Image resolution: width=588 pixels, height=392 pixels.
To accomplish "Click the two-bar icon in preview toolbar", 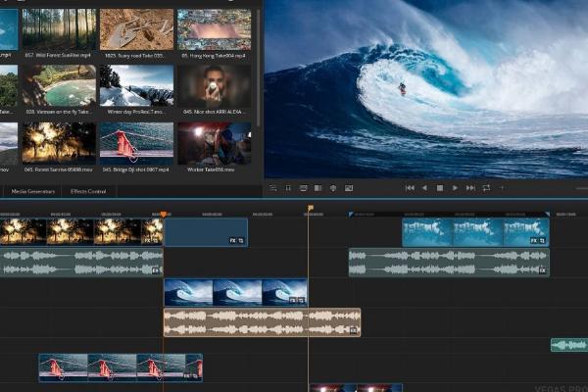I will click(288, 188).
